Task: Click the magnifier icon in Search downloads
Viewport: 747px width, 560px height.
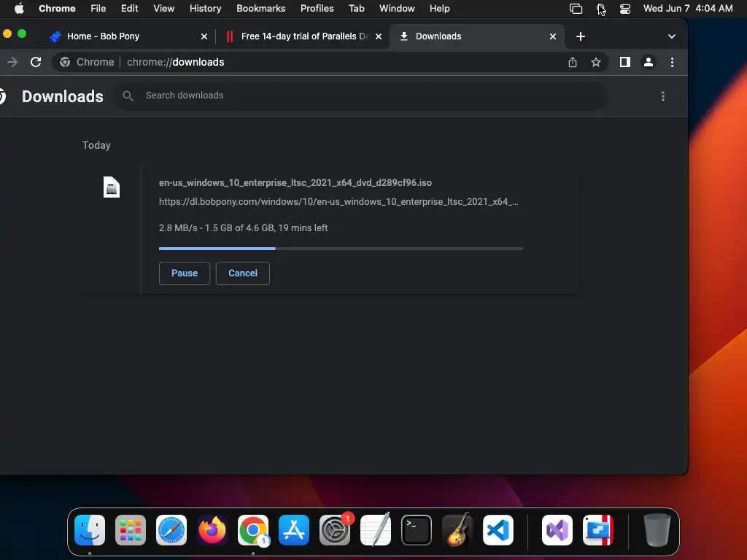Action: (128, 96)
